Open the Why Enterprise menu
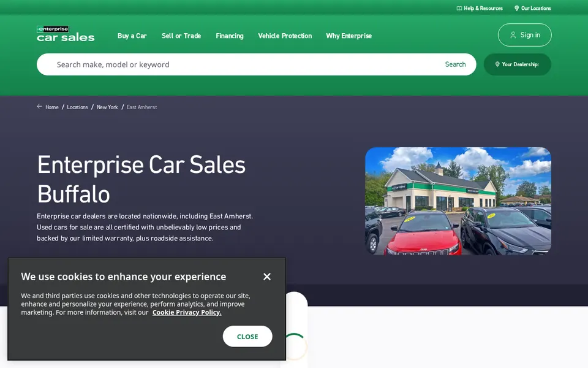Screen dimensions: 588x368 (x=349, y=36)
